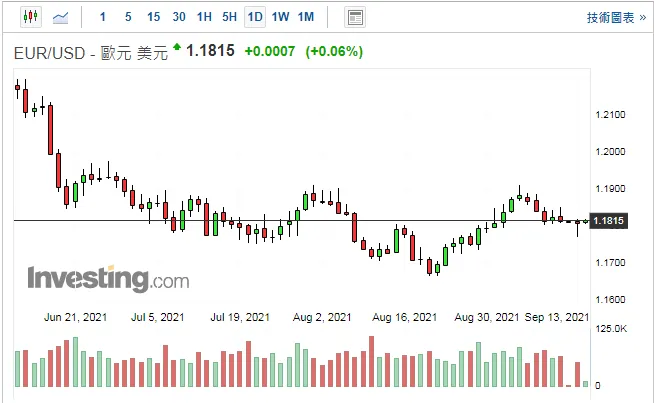
Task: Select the 1D daily timeframe
Action: 255,17
